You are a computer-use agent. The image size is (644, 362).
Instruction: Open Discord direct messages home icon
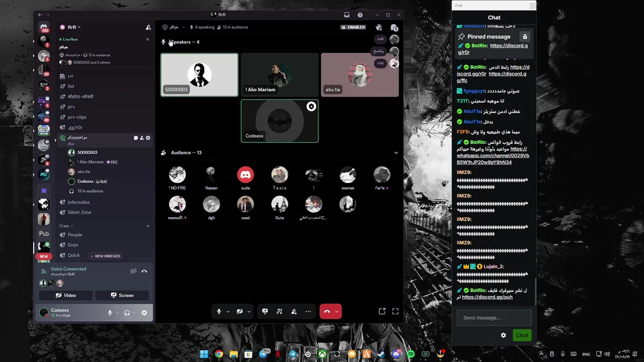pos(44,27)
